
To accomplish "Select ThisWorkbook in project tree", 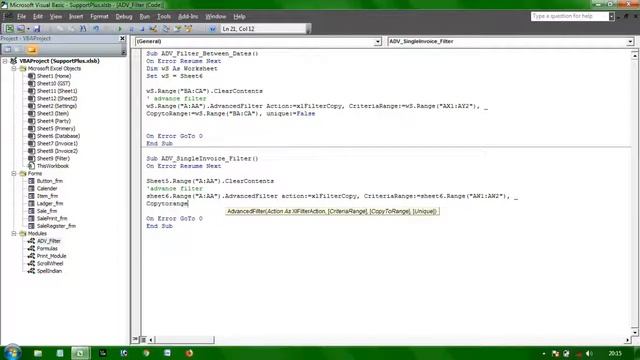I will coord(53,166).
